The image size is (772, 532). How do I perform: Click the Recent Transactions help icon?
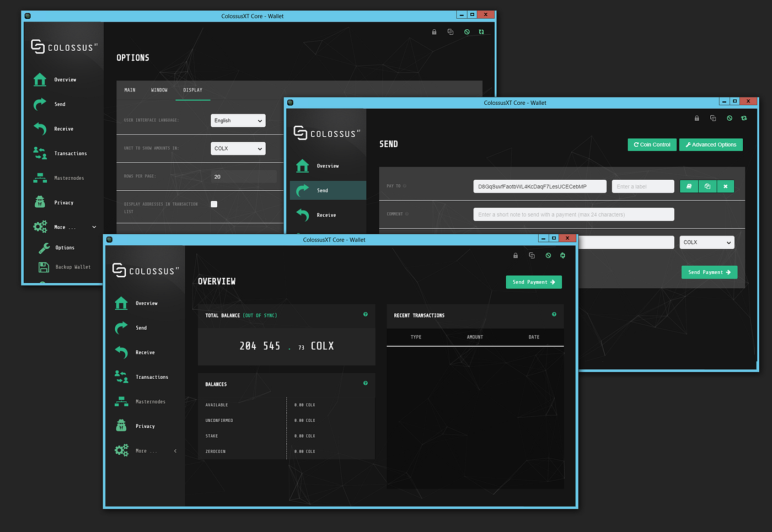[x=554, y=314]
